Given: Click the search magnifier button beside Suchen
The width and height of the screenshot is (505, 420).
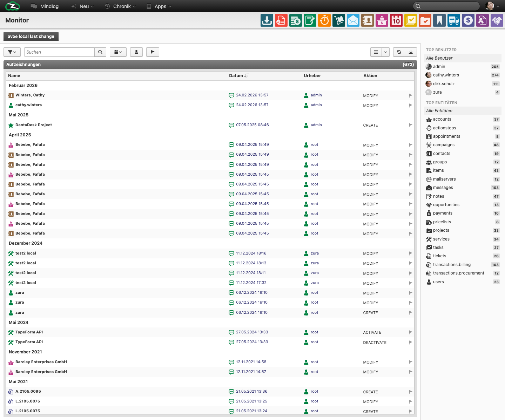Looking at the screenshot, I should 100,52.
